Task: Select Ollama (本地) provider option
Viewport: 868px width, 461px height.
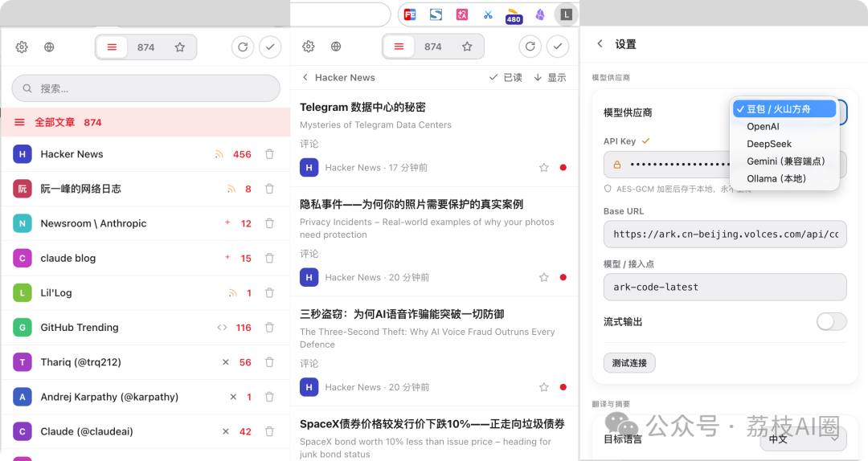Action: (x=784, y=179)
